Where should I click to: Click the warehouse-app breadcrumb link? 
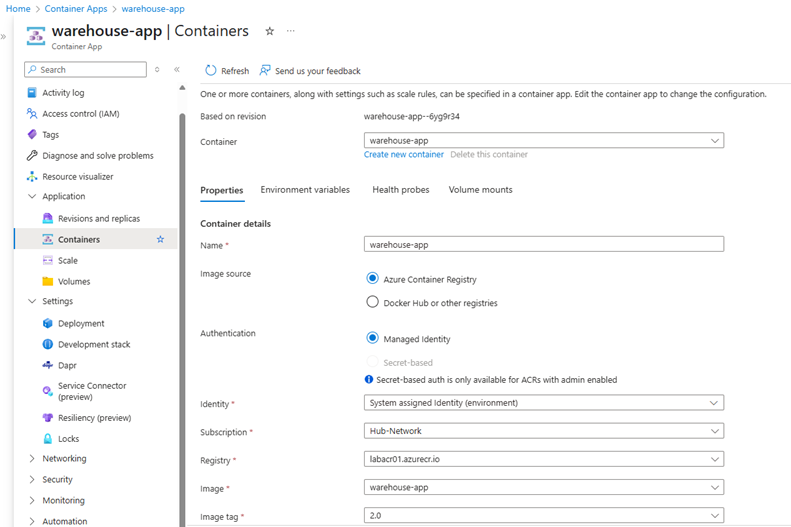[x=153, y=9]
